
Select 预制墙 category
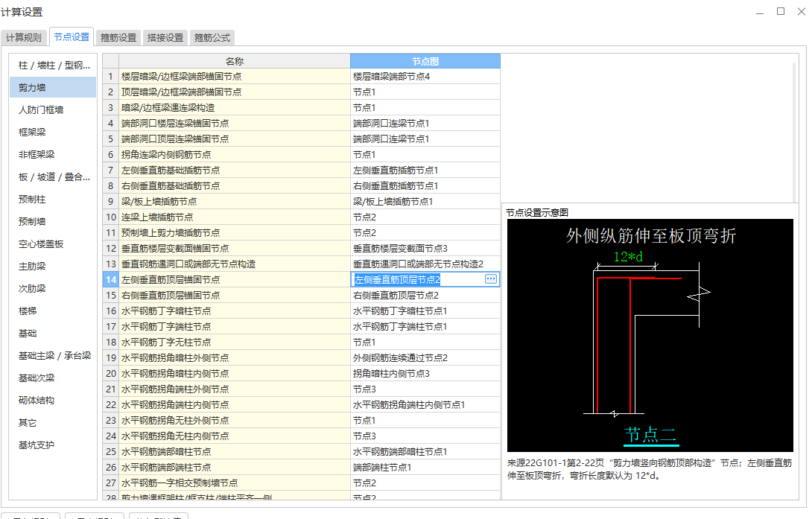[x=54, y=221]
